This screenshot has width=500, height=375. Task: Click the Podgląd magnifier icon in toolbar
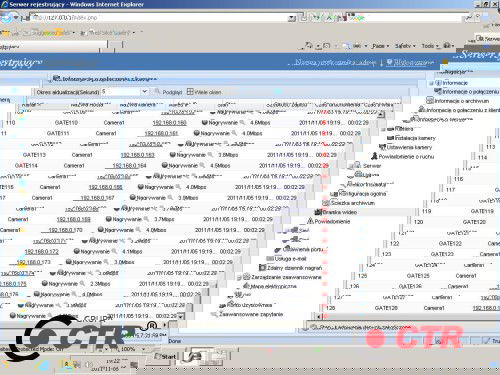157,92
